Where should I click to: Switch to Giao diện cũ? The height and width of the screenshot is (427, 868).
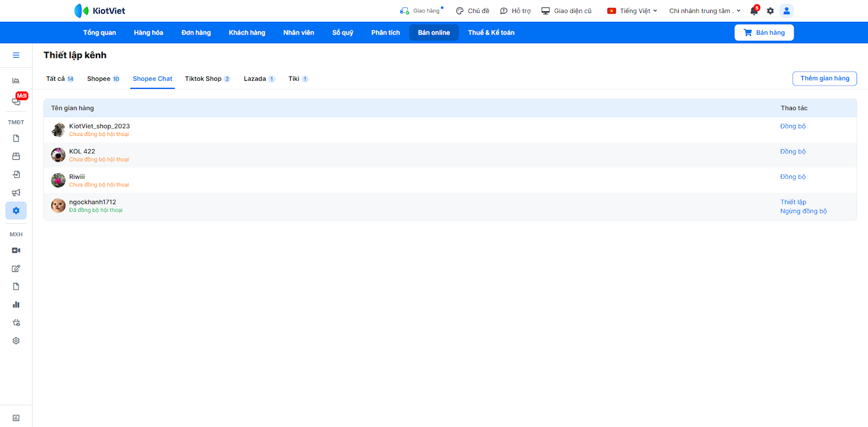[566, 11]
